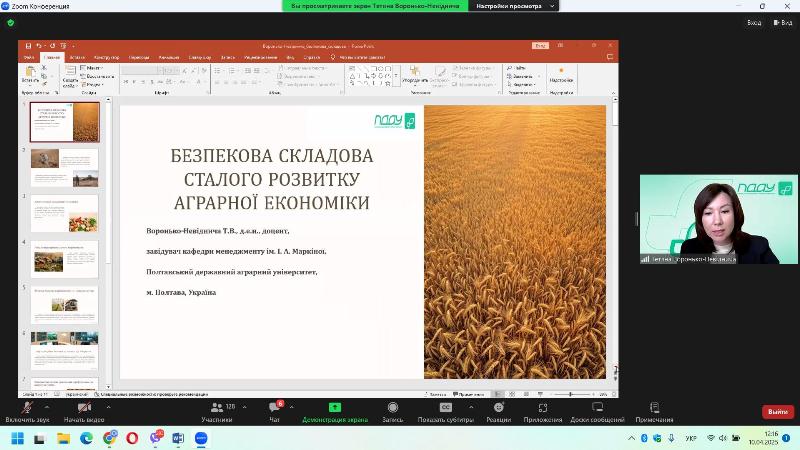The width and height of the screenshot is (800, 450).
Task: Click the Zoom encryption shield icon
Action: tap(10, 22)
